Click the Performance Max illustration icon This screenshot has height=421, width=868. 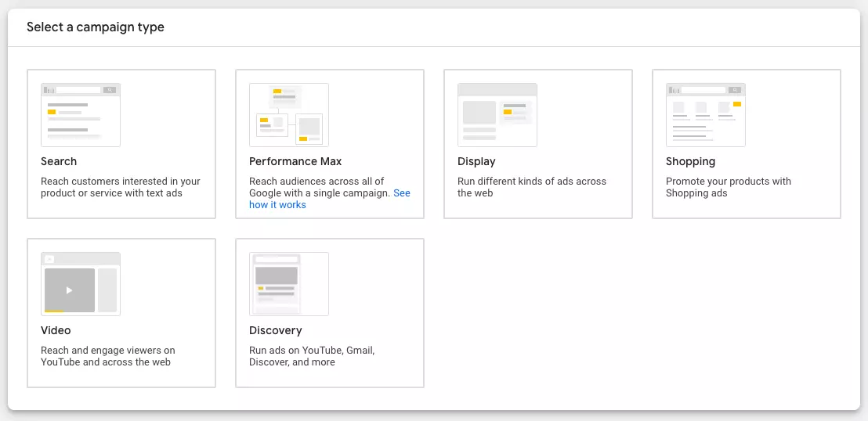tap(289, 115)
